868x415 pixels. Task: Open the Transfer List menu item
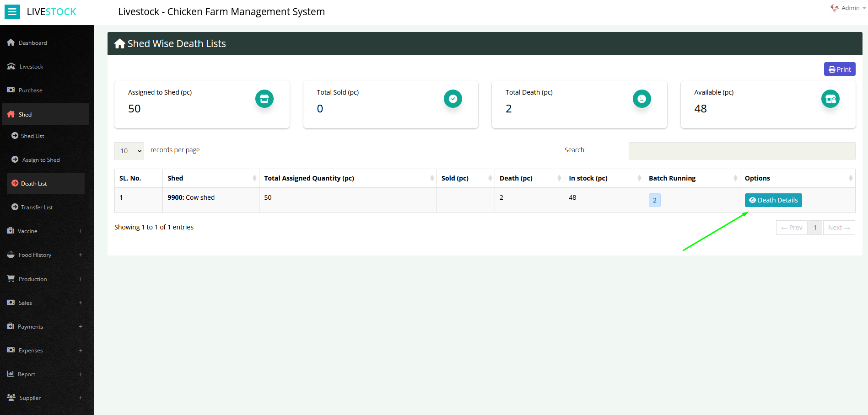coord(37,207)
